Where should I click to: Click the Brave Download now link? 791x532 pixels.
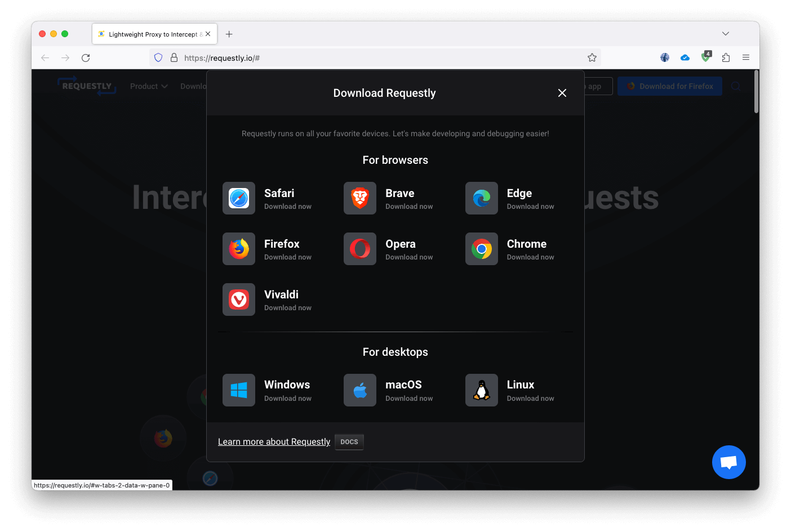point(409,207)
